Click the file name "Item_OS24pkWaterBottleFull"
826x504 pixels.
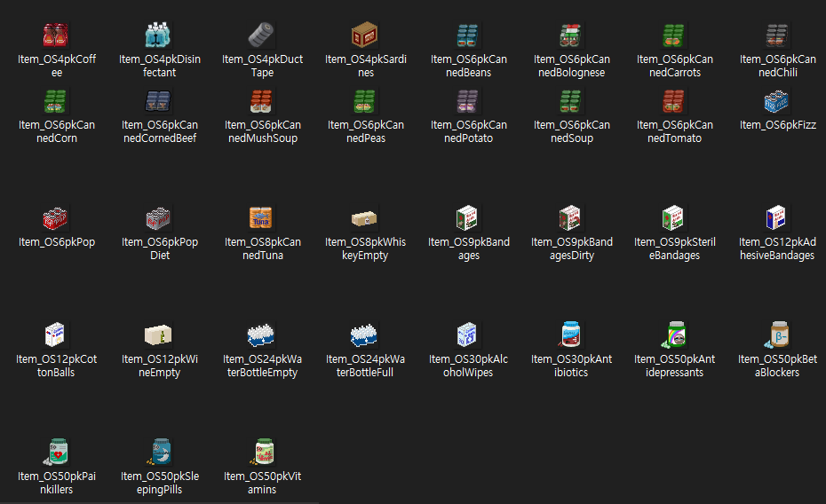[x=365, y=366]
